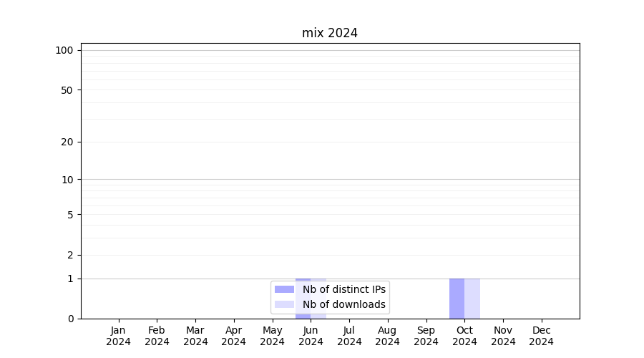The width and height of the screenshot is (644, 358).
Task: Click the y-axis tick label 2
Action: pyautogui.click(x=70, y=255)
